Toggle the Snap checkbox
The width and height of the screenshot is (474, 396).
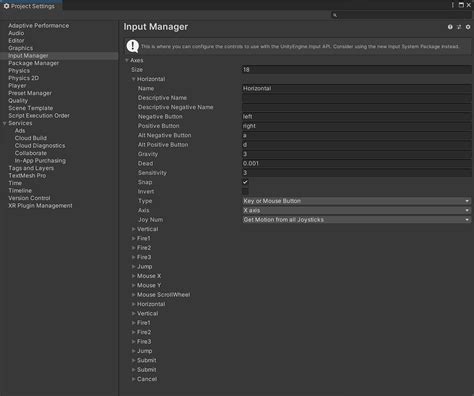pos(245,182)
